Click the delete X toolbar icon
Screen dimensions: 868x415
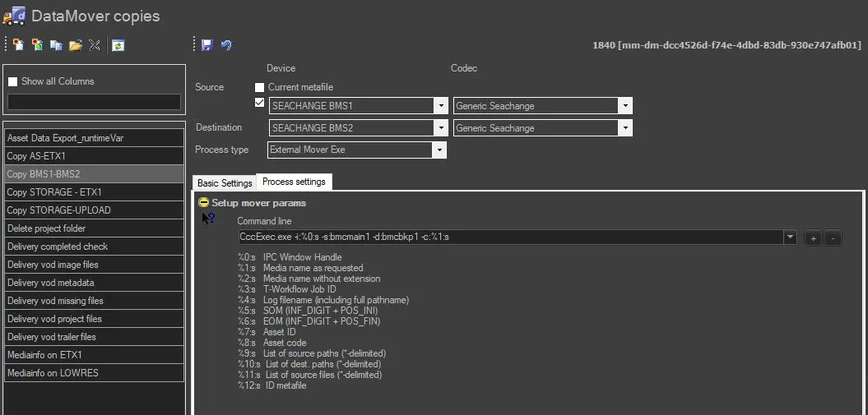click(95, 46)
